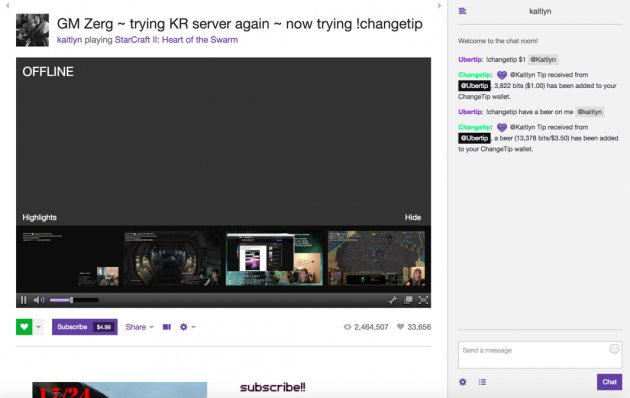Enter fullscreen mode on player

point(423,300)
